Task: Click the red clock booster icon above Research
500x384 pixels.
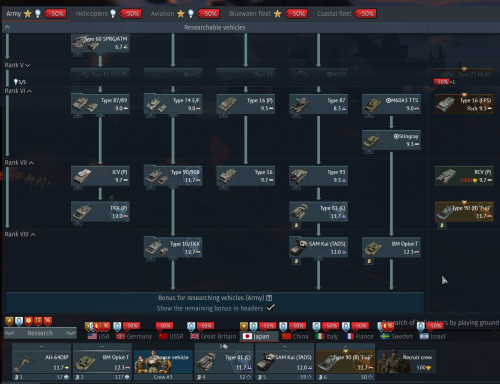Action: (29, 321)
